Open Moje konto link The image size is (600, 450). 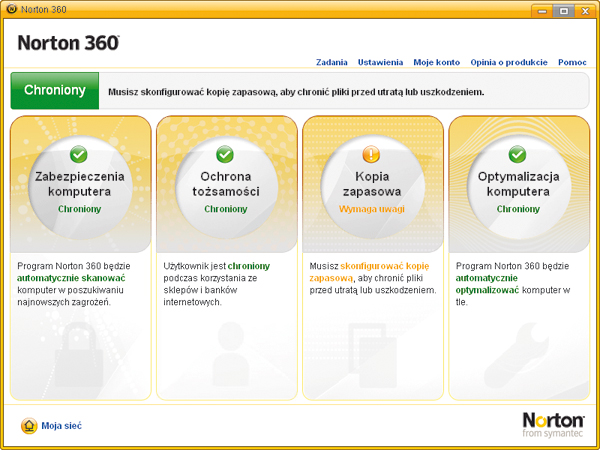pyautogui.click(x=435, y=62)
